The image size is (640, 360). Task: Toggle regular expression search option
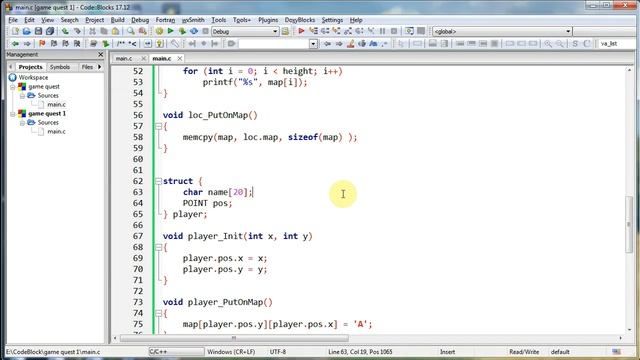(x=384, y=44)
